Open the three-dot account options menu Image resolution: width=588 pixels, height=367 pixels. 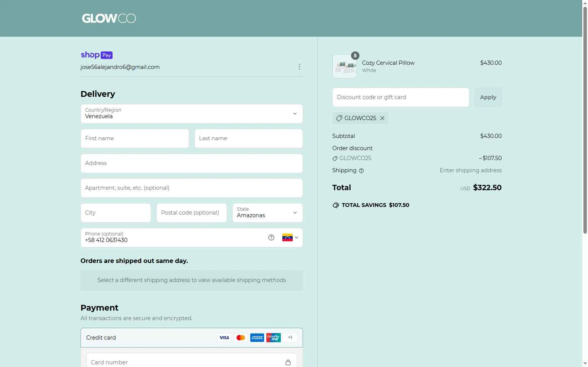coord(300,67)
